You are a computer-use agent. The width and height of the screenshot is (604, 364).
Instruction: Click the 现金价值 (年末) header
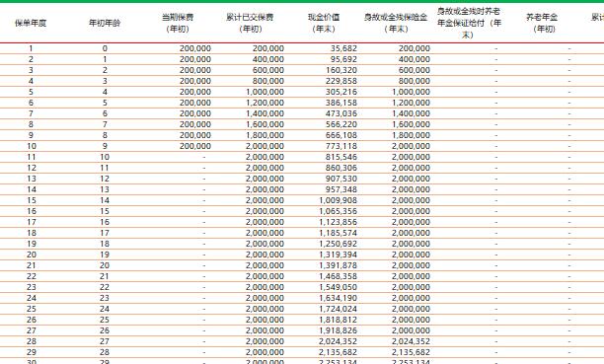click(324, 23)
